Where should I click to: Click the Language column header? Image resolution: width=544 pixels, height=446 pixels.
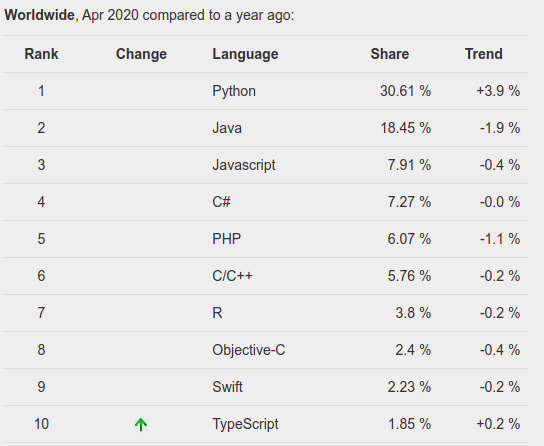pos(245,54)
